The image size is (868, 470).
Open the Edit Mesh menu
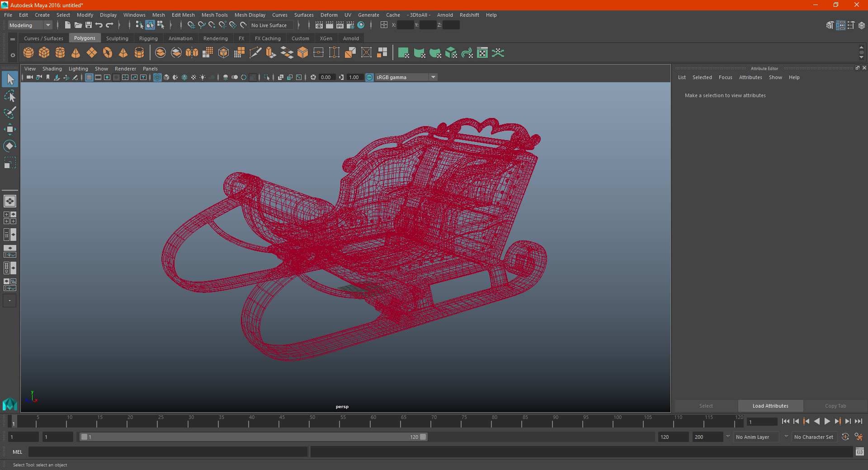click(x=183, y=15)
